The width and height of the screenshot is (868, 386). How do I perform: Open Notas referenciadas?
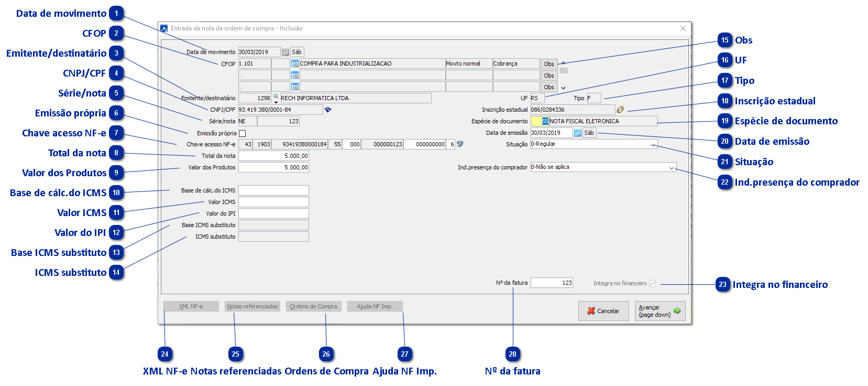[x=252, y=306]
